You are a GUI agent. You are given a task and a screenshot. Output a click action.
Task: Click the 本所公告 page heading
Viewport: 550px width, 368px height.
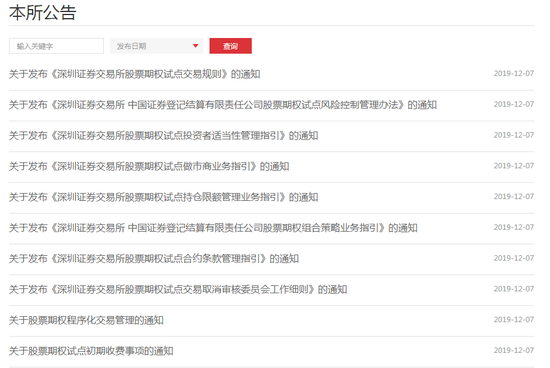click(42, 13)
